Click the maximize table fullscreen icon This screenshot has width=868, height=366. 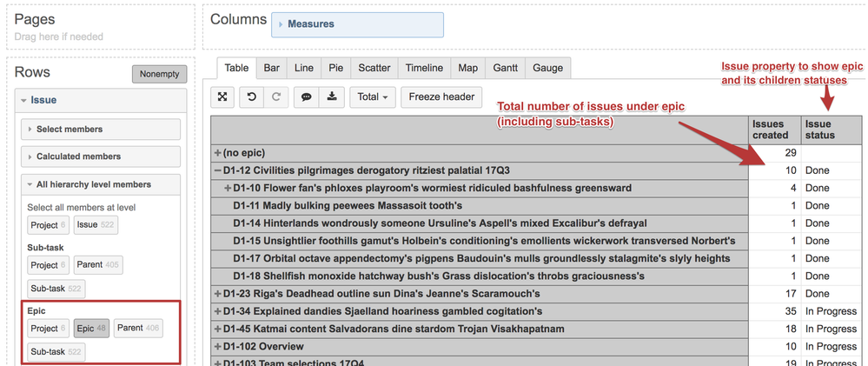(222, 96)
